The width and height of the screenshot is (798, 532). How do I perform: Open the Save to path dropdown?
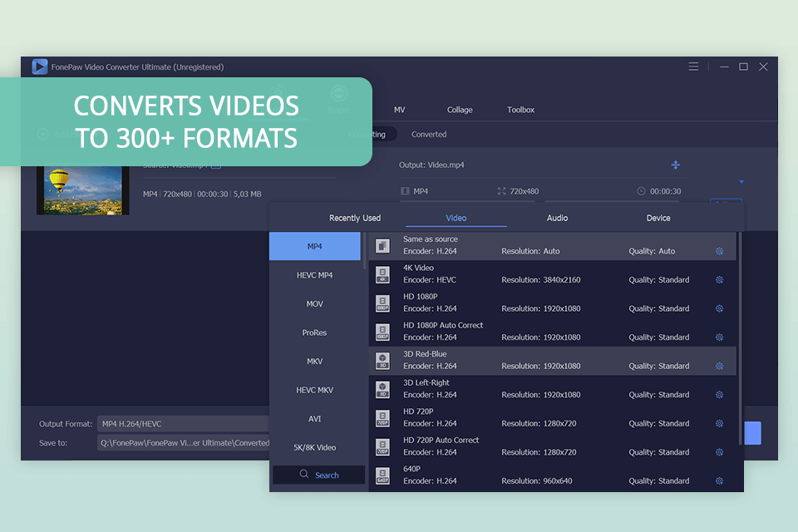pos(183,443)
